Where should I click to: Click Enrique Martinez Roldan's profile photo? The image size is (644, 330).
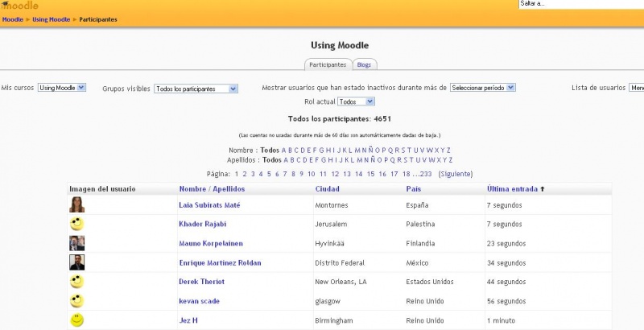(76, 262)
